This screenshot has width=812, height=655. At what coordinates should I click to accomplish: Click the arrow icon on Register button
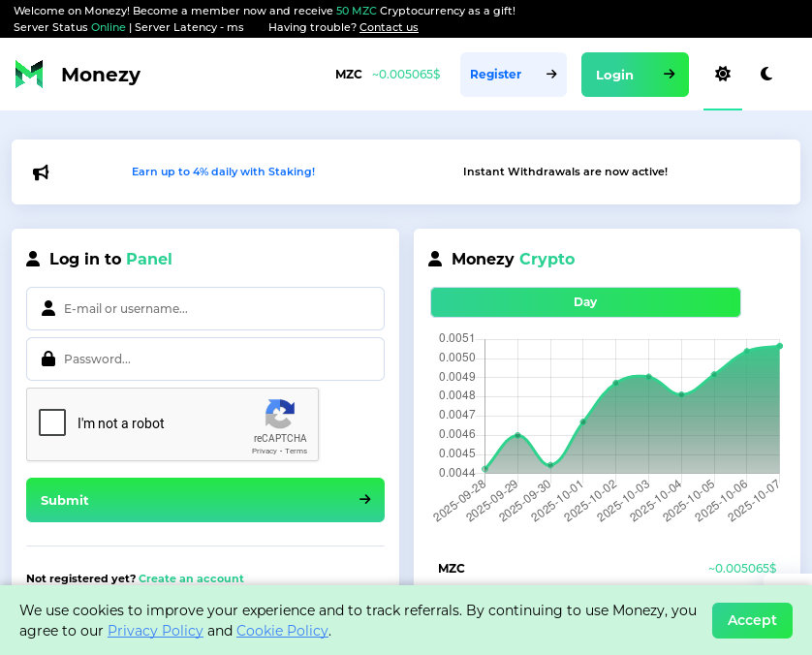pos(551,75)
